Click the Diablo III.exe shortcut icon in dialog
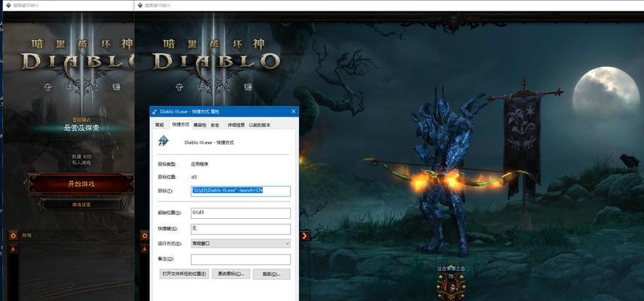The image size is (644, 301). pos(163,141)
